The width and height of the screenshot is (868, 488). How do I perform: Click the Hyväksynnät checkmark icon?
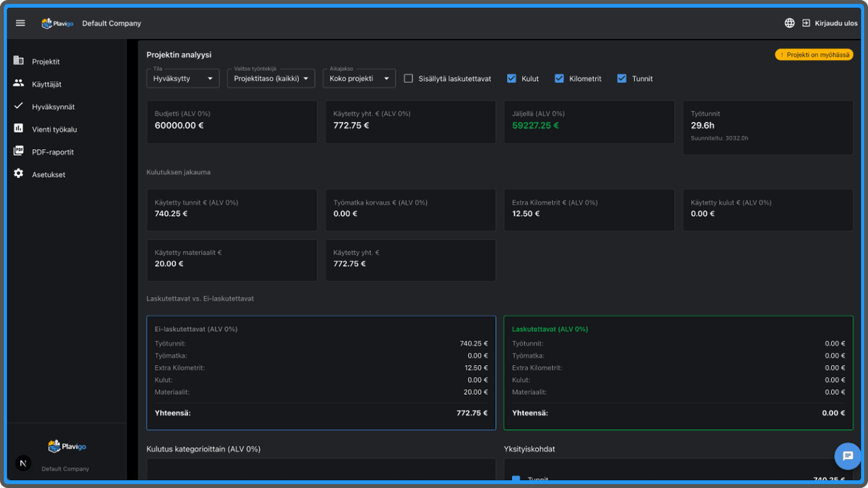[19, 106]
